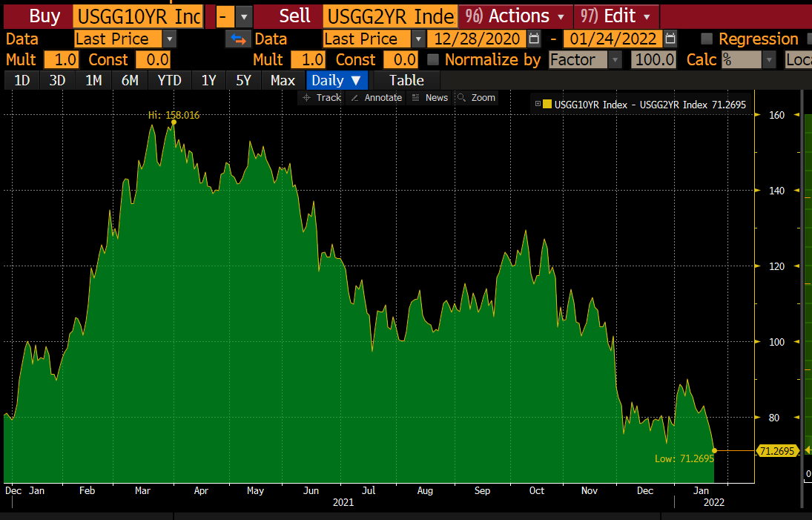812x520 pixels.
Task: Open the calendar for end date 01/24/2022
Action: click(x=670, y=39)
